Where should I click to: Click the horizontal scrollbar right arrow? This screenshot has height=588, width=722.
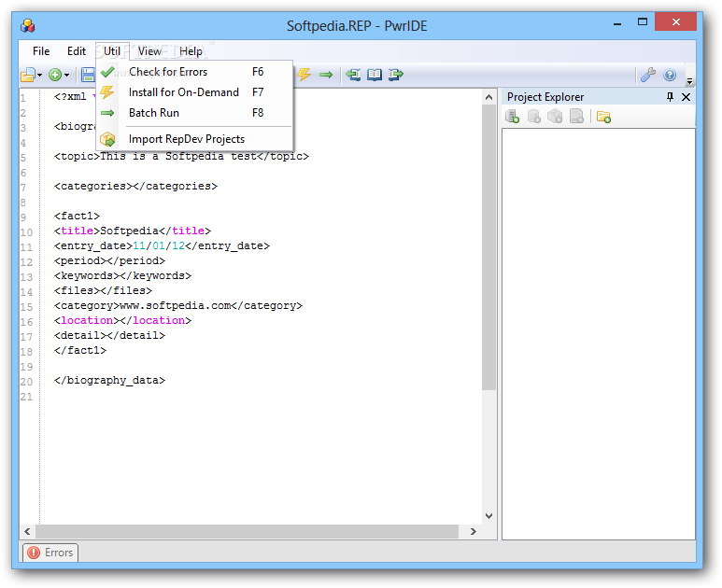tap(473, 531)
